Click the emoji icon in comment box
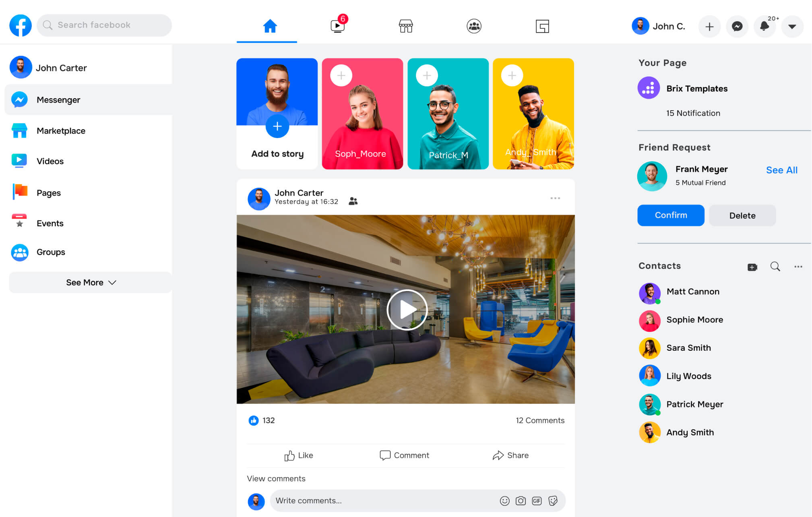Screen dimensions: 812x517 (x=504, y=500)
